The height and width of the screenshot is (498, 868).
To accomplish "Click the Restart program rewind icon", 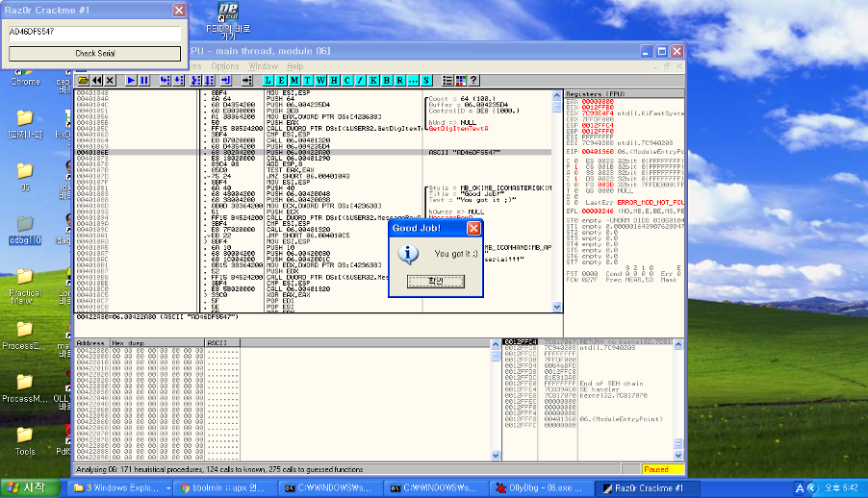I will [x=97, y=81].
